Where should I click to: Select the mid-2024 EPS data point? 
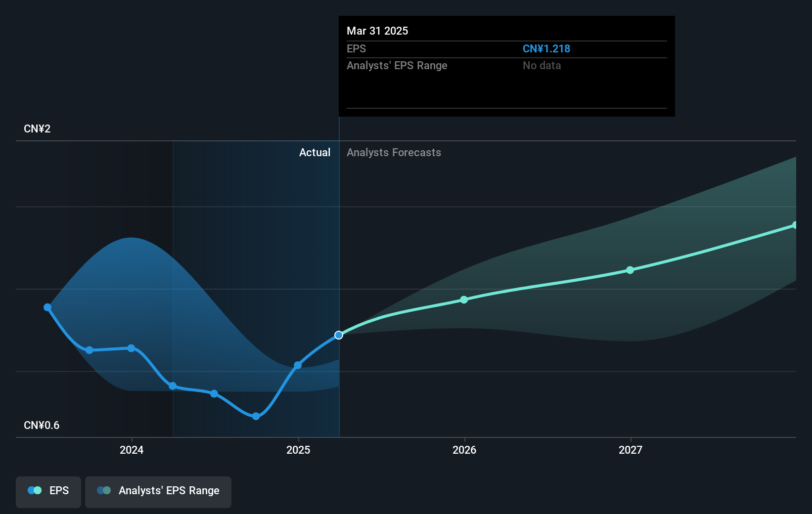tap(214, 393)
